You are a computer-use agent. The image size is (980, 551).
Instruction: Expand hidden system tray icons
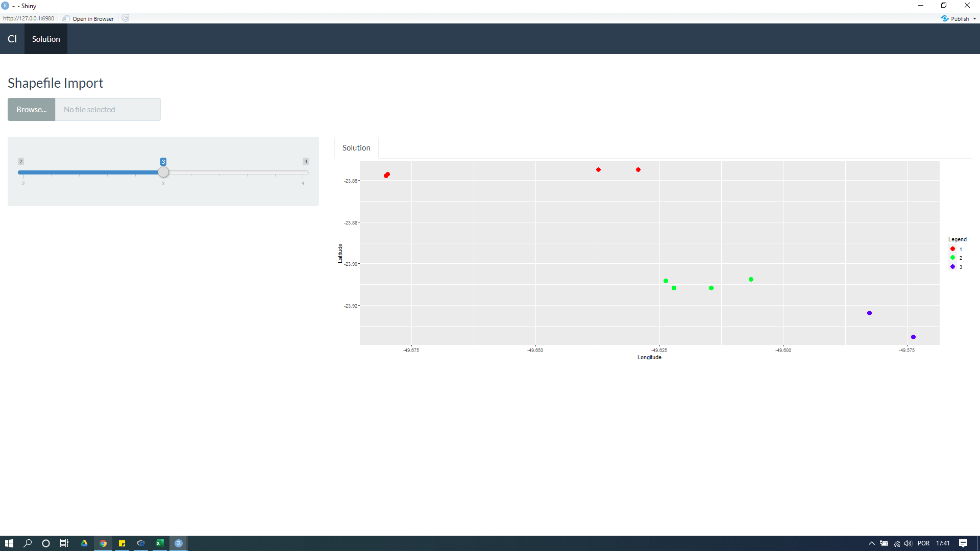click(x=872, y=543)
